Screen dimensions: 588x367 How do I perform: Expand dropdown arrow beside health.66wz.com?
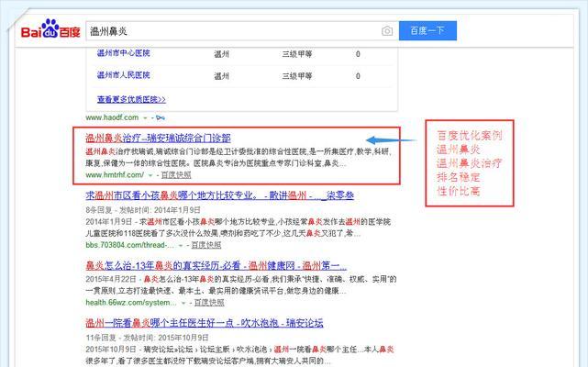tap(183, 303)
